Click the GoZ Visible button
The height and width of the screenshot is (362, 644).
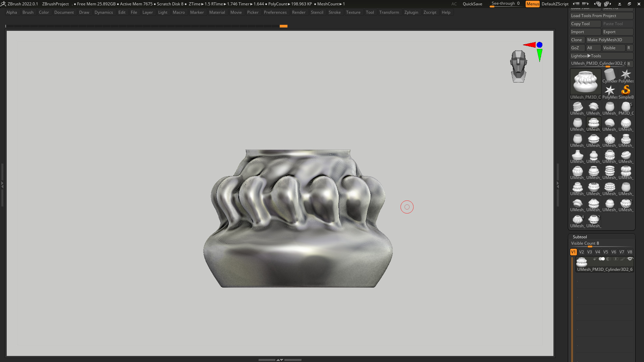(613, 48)
